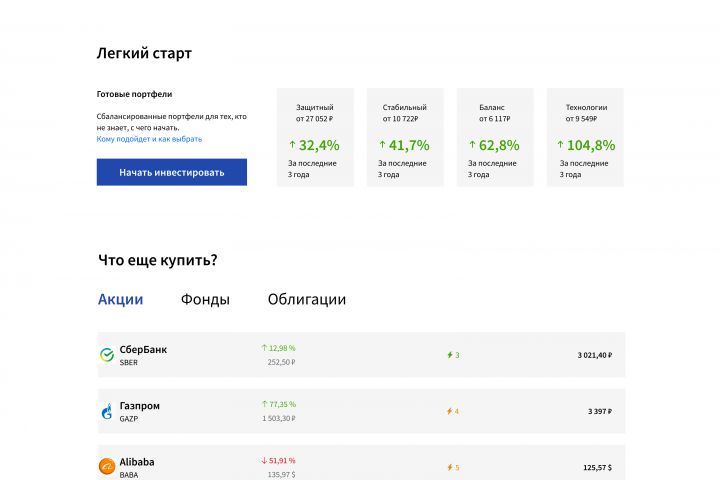Click the Что еще купить? heading

click(x=158, y=260)
